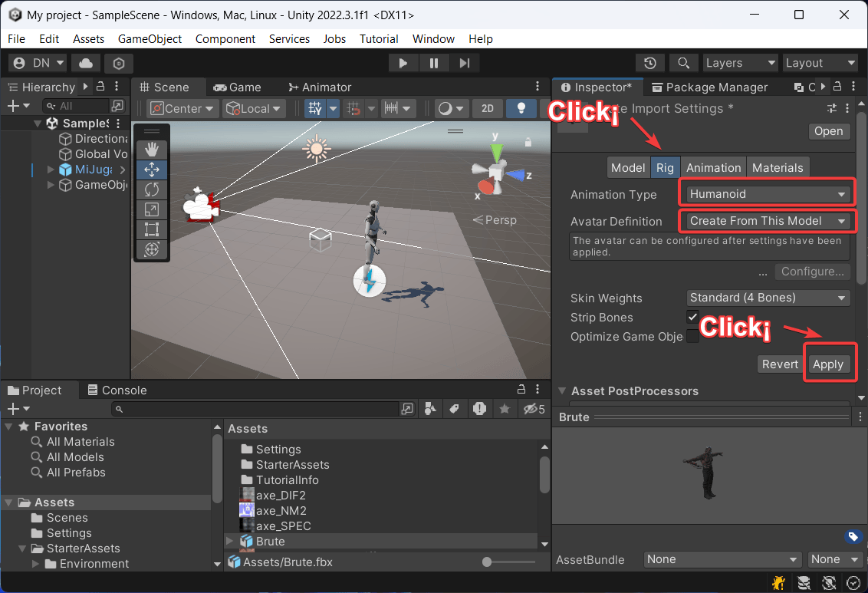Screen dimensions: 868x593
Task: Switch to the Materials tab
Action: pyautogui.click(x=778, y=168)
